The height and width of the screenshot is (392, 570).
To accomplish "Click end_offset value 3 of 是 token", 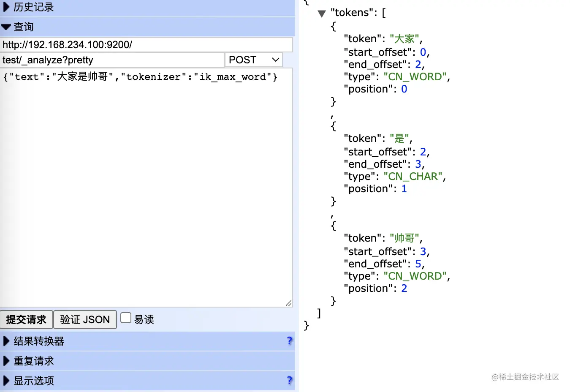I will (x=418, y=164).
